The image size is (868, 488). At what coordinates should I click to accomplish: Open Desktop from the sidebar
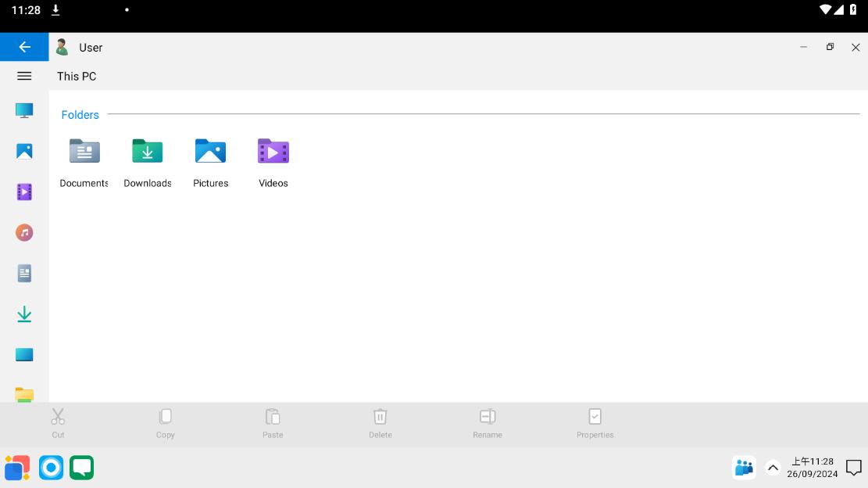24,354
